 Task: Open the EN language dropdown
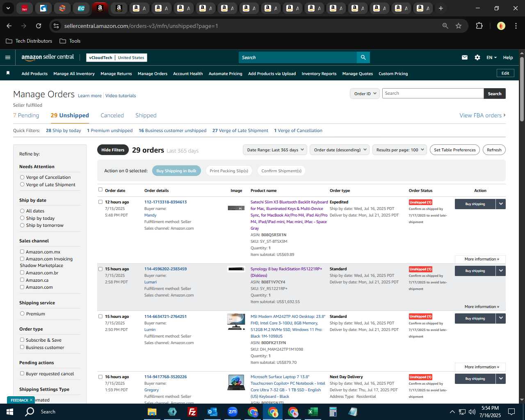[491, 57]
